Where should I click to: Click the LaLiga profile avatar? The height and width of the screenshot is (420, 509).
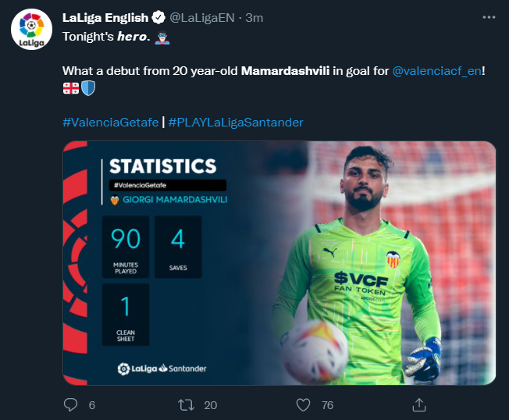point(31,33)
